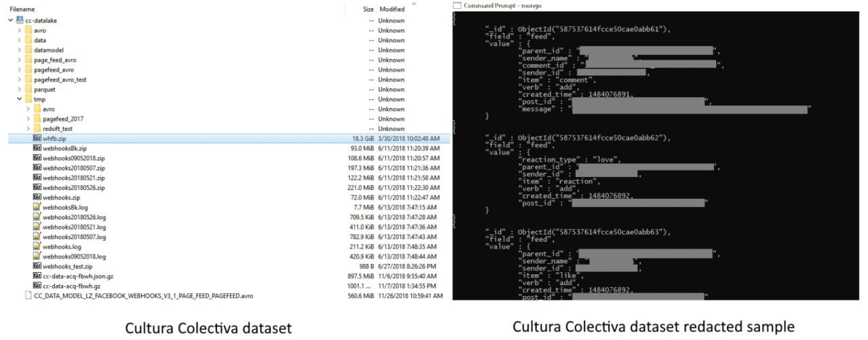Viewport: 868px width, 340px height.
Task: Sort by the Size column header
Action: click(368, 9)
